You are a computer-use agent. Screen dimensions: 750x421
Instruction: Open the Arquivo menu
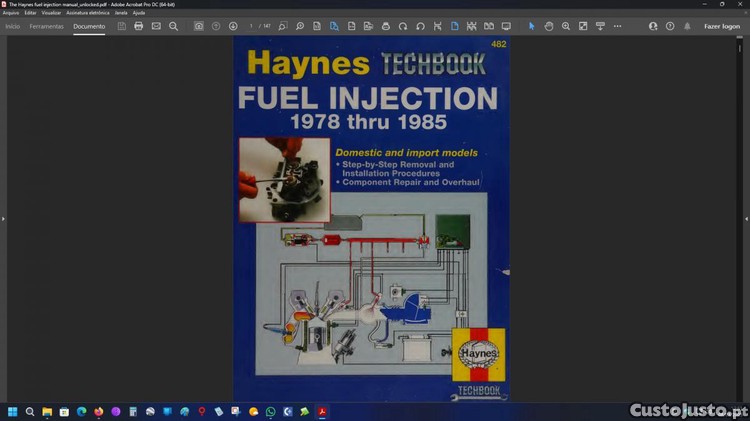pos(11,13)
